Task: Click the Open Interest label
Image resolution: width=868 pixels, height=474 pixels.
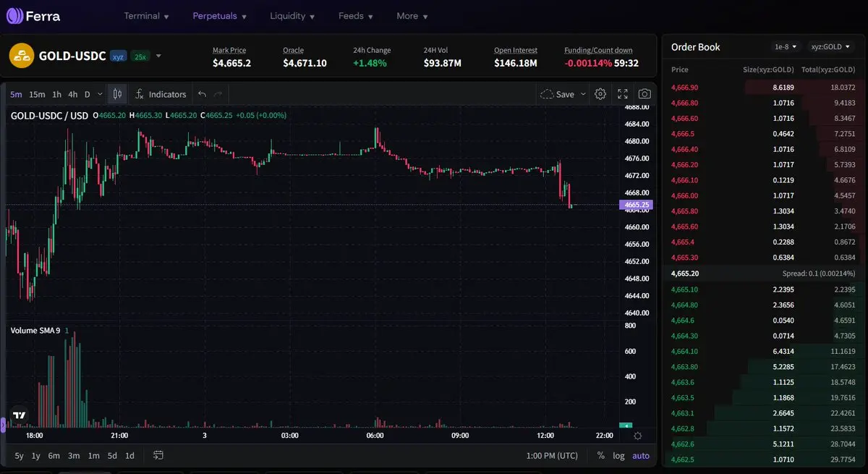Action: click(516, 51)
